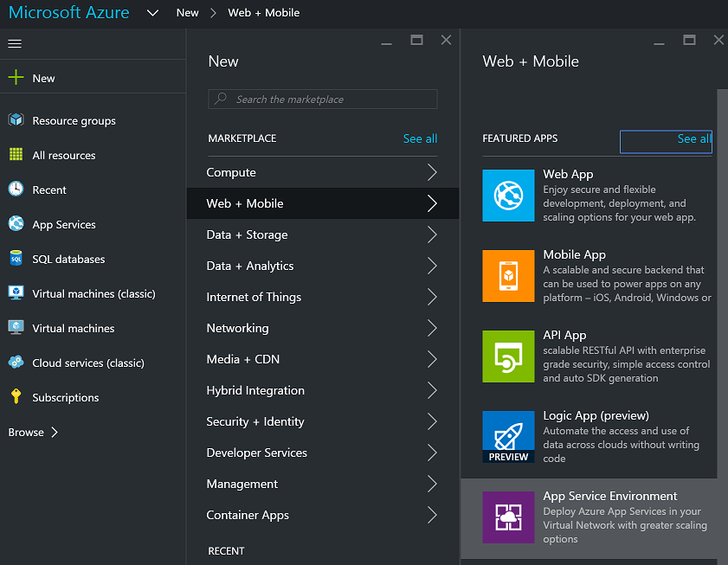Screen dimensions: 728x565
Task: Click See all next to Marketplace
Action: [420, 138]
